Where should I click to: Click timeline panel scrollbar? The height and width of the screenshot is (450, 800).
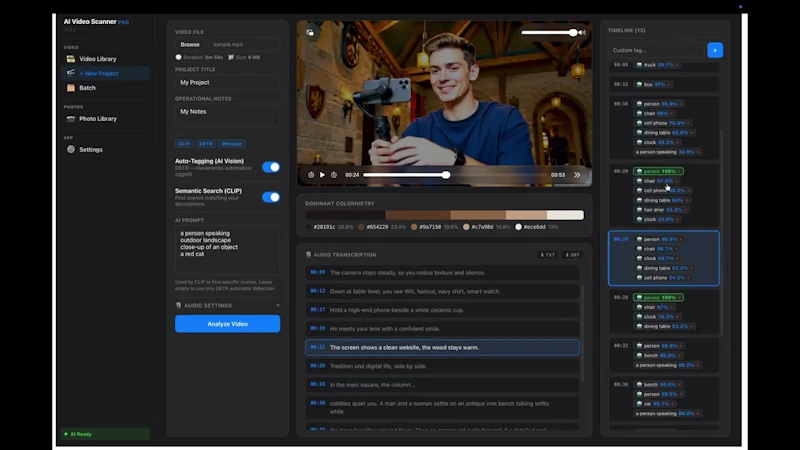[x=722, y=232]
